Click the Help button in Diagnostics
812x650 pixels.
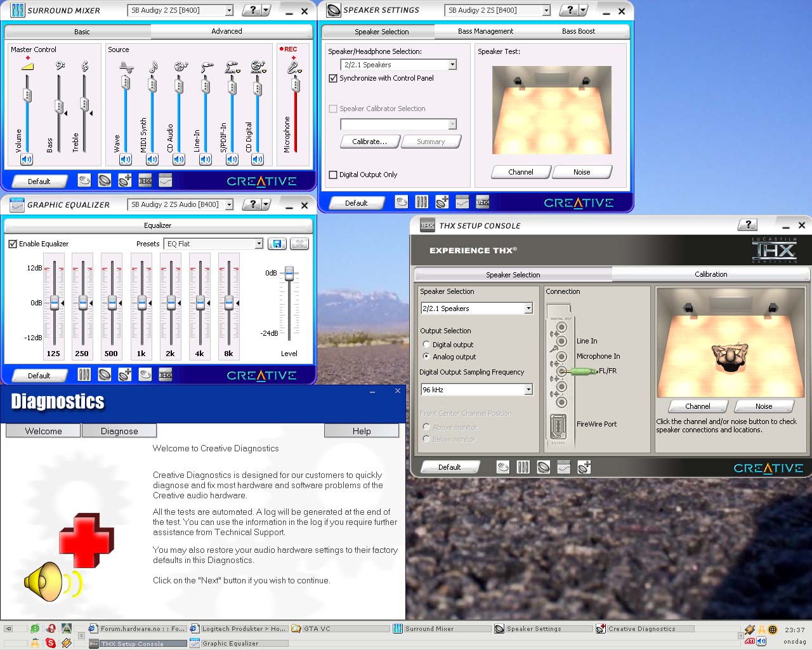click(x=362, y=431)
